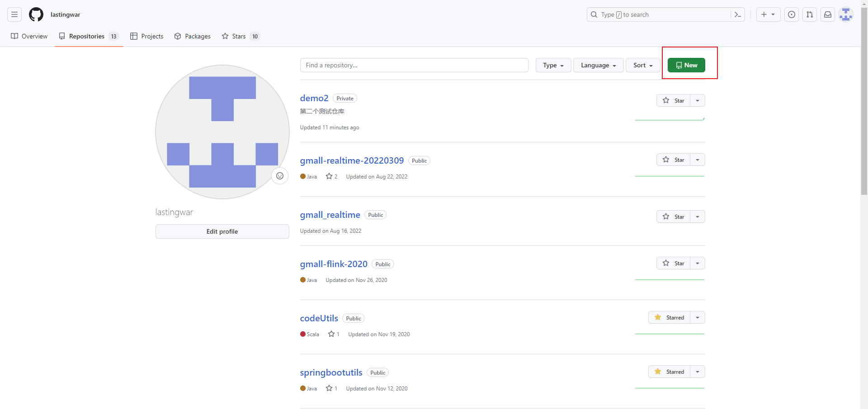Viewport: 868px width, 409px height.
Task: Open the command palette icon
Action: [737, 14]
